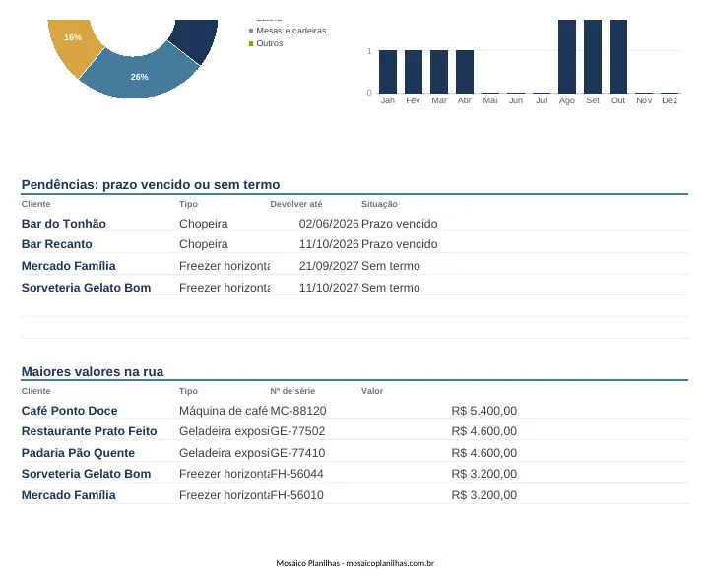Click the serial number MC-88120
This screenshot has width=708, height=588.
[x=298, y=411]
